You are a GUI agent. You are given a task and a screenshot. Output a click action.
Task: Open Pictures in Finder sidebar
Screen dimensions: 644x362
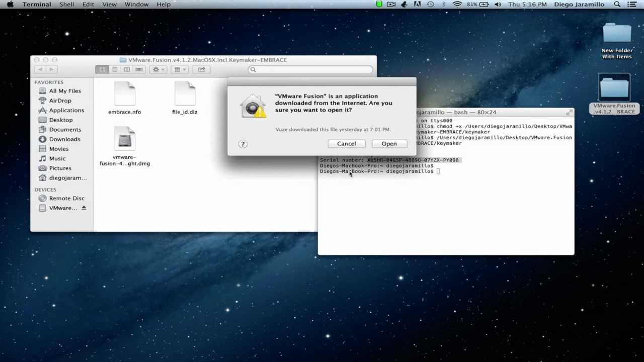(60, 168)
